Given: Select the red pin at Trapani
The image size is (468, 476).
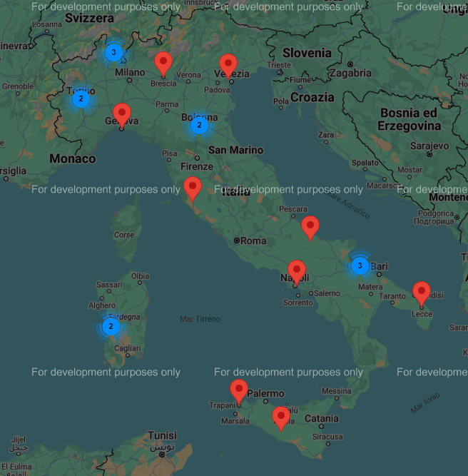Looking at the screenshot, I should pyautogui.click(x=239, y=392).
